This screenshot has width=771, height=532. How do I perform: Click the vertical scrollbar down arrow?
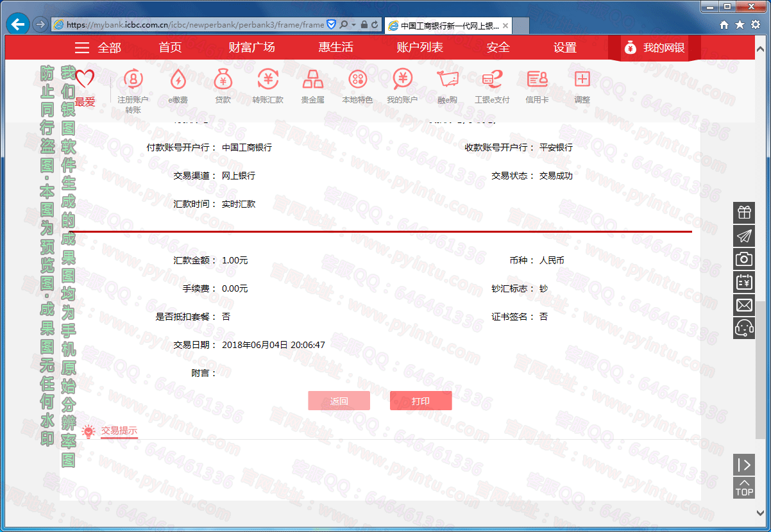pyautogui.click(x=760, y=513)
